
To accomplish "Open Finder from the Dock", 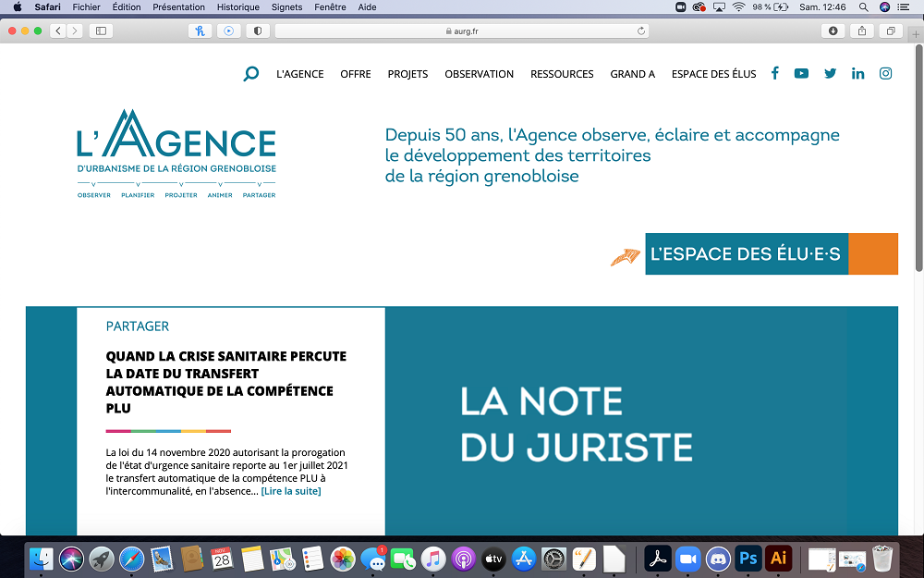I will click(42, 559).
